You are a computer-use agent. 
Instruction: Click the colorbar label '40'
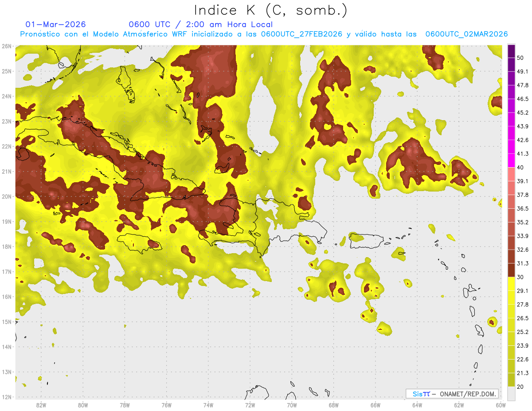520,167
